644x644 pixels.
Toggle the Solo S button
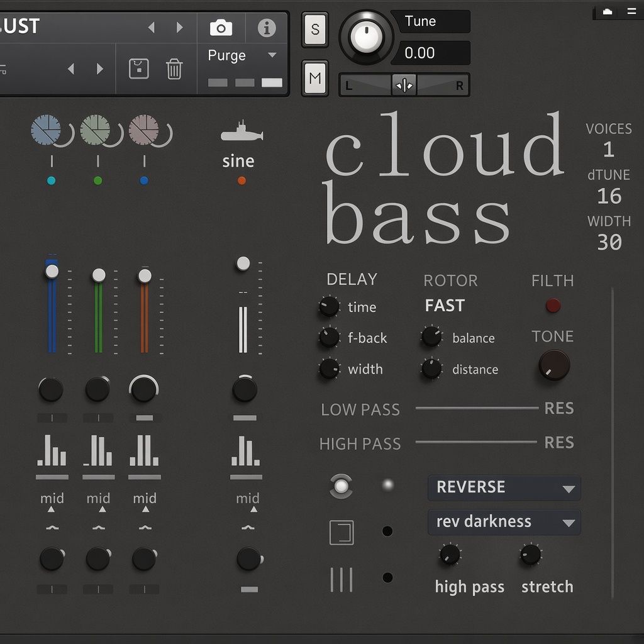(315, 30)
